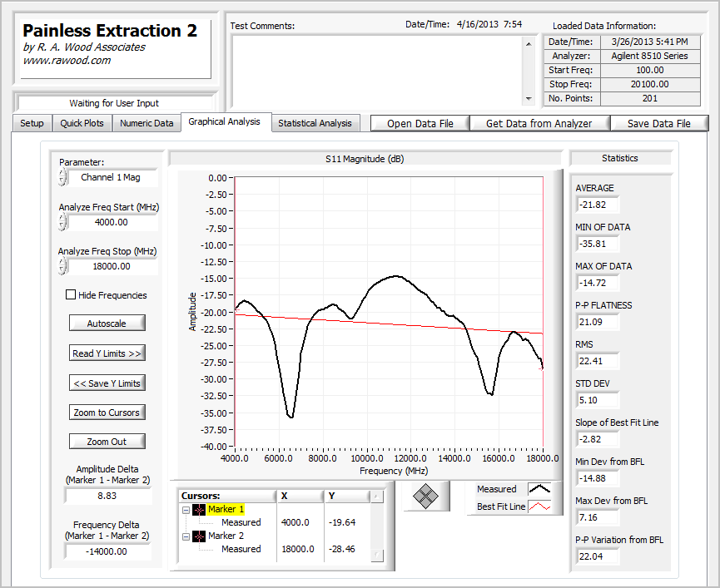Click Get Data from Analyzer button
This screenshot has height=588, width=720.
539,123
